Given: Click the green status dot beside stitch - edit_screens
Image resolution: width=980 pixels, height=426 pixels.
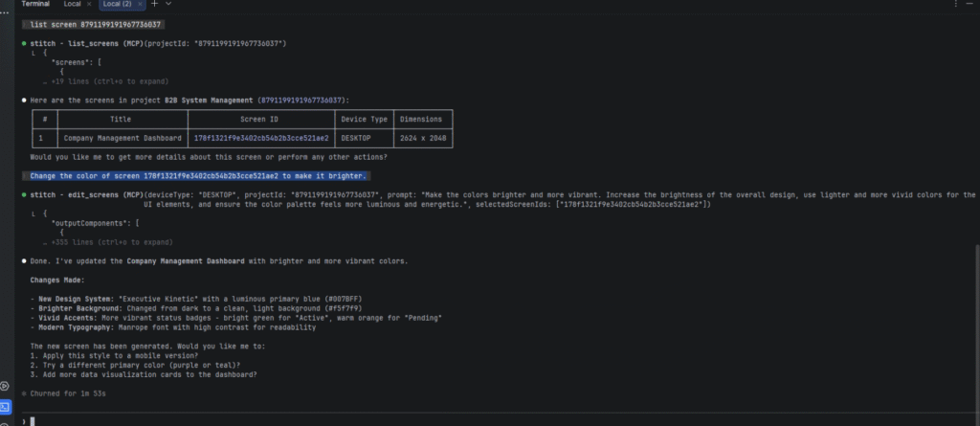Looking at the screenshot, I should [24, 194].
